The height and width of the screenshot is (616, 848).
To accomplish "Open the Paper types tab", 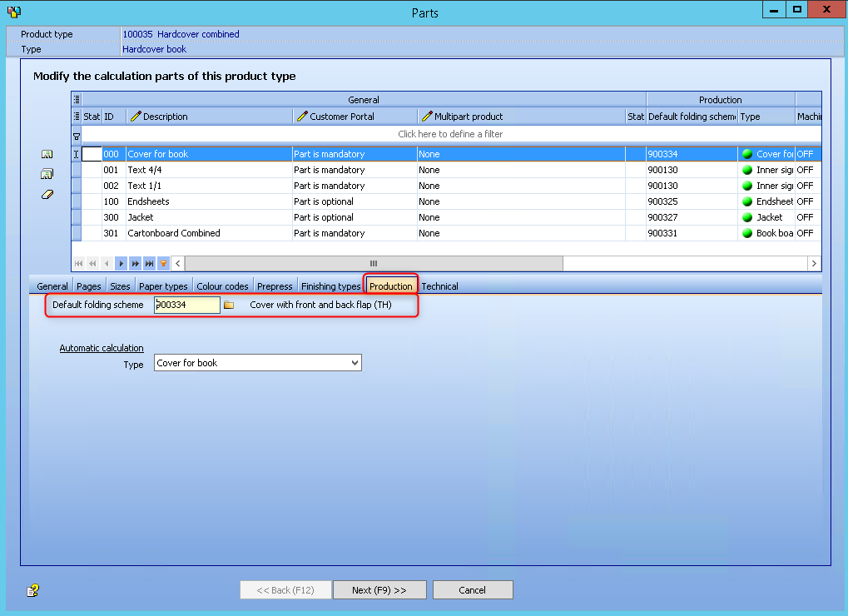I will tap(163, 286).
